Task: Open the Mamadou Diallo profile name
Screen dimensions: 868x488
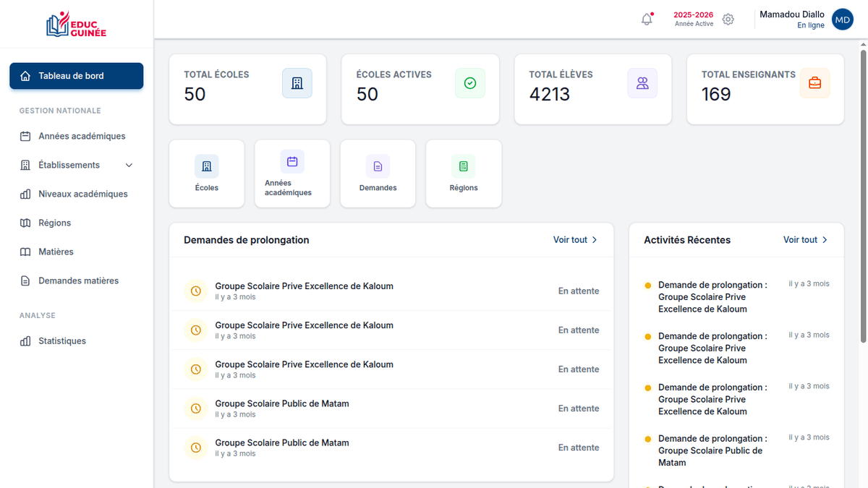Action: point(792,14)
